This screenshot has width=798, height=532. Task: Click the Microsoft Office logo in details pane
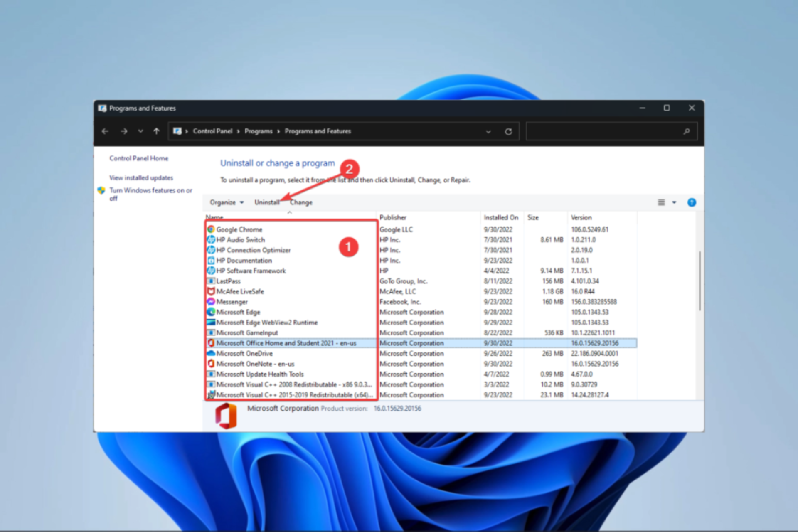pyautogui.click(x=225, y=415)
